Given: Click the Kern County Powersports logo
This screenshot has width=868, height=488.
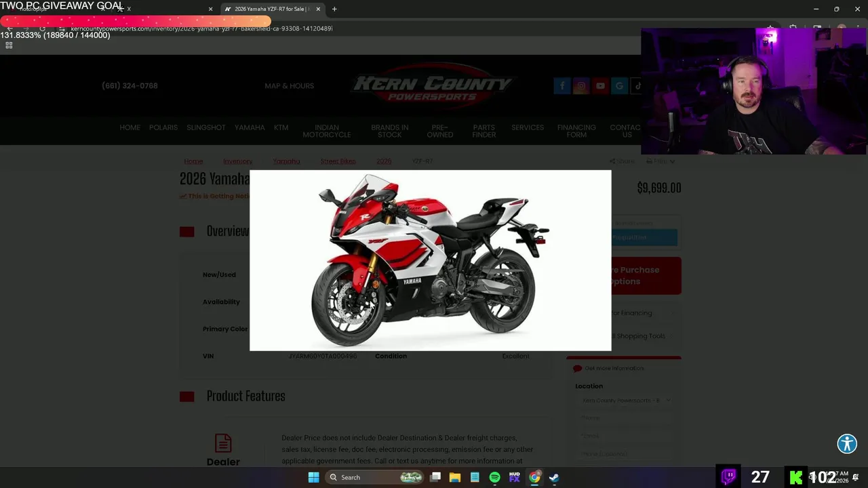Looking at the screenshot, I should tap(432, 86).
